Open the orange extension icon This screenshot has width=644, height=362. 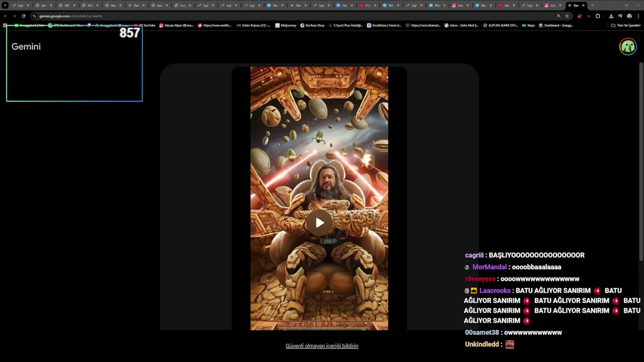tap(580, 16)
